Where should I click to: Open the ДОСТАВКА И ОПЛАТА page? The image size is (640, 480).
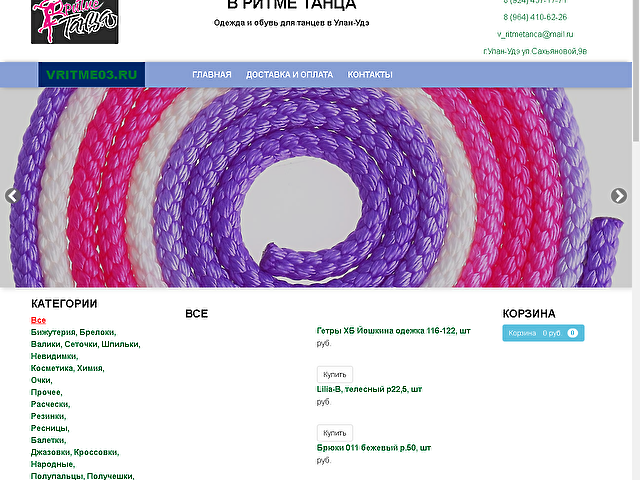click(289, 75)
